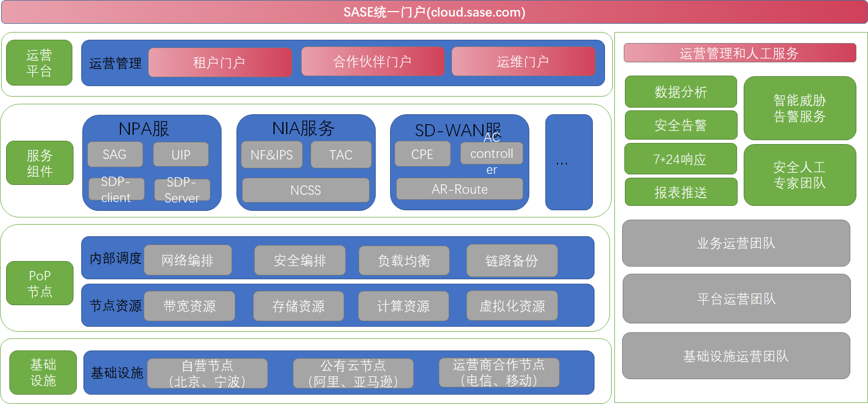Open the 合作伙伴门户 box
The height and width of the screenshot is (404, 868).
(x=372, y=61)
